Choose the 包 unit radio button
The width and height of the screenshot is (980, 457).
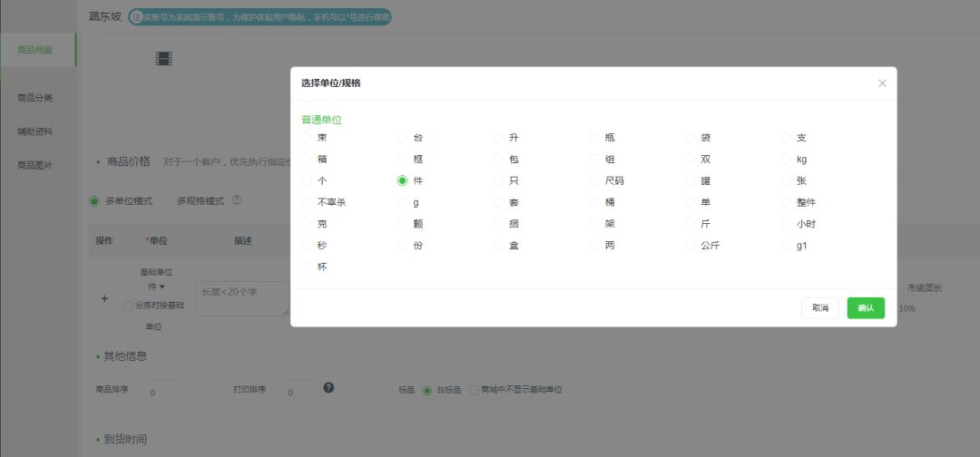pos(499,160)
